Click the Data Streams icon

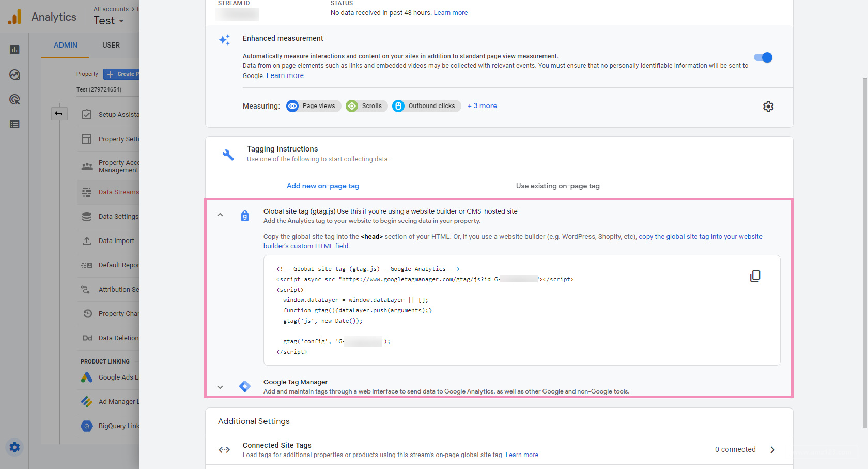pyautogui.click(x=87, y=192)
